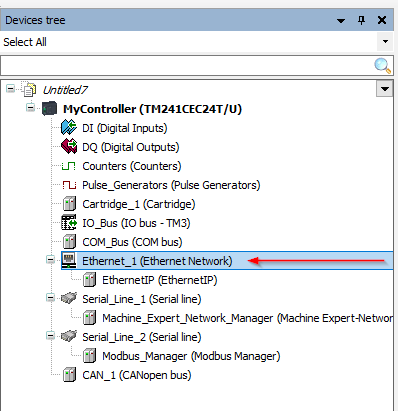Click the IO_Bus TM3 icon

pyautogui.click(x=69, y=223)
